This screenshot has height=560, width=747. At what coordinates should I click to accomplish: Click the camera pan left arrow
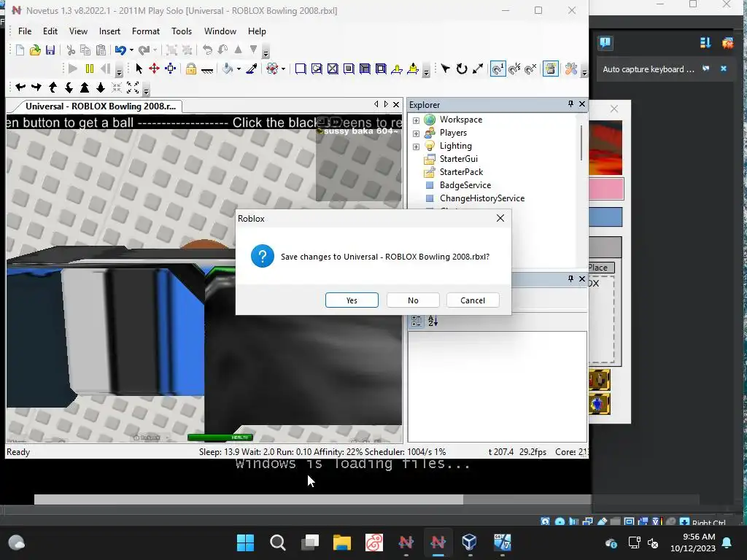click(x=20, y=87)
